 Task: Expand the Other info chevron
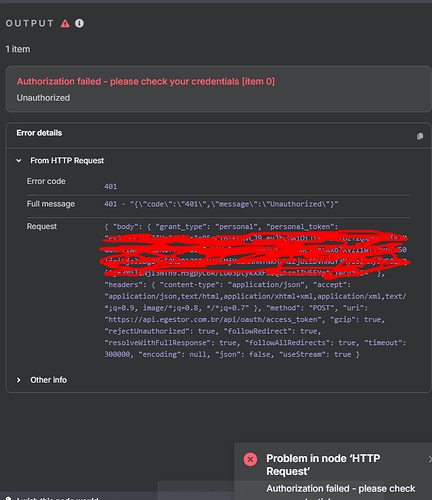point(19,380)
